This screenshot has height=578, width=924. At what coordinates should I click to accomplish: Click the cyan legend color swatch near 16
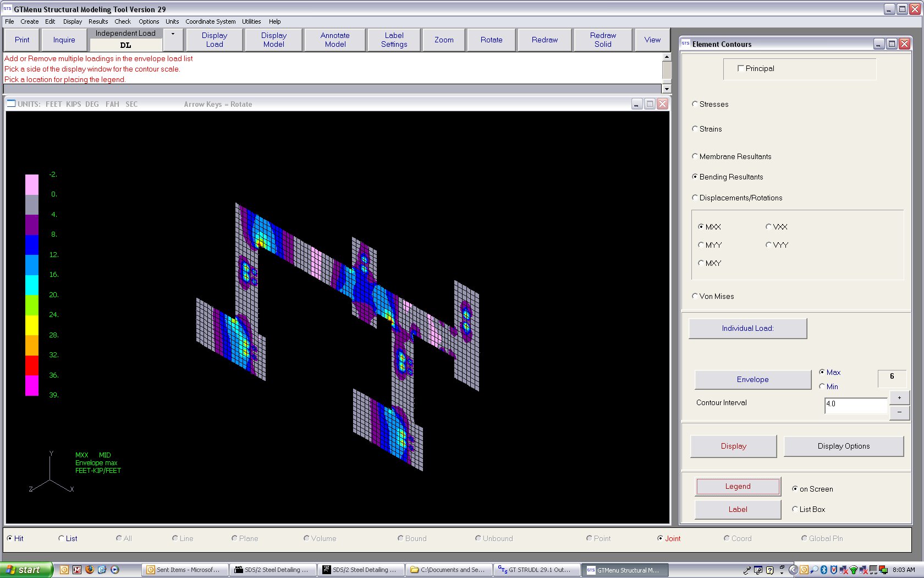[32, 285]
